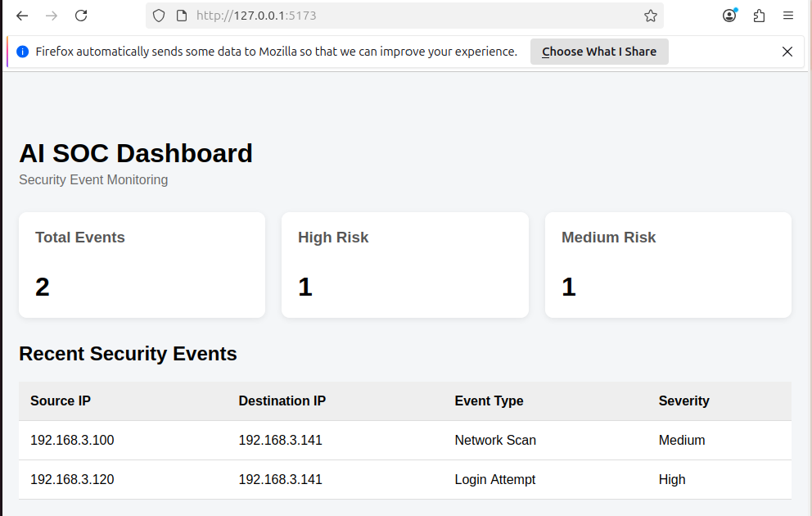Select the Login Attempt event type cell
The height and width of the screenshot is (516, 812).
[x=494, y=480]
